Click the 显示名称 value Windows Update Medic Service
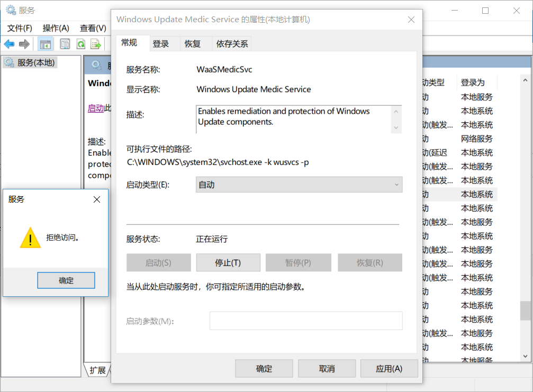 [x=254, y=89]
